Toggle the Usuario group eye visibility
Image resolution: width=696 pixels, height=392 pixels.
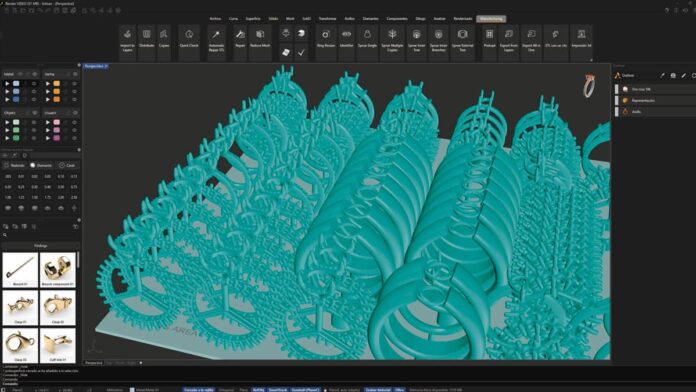click(75, 113)
